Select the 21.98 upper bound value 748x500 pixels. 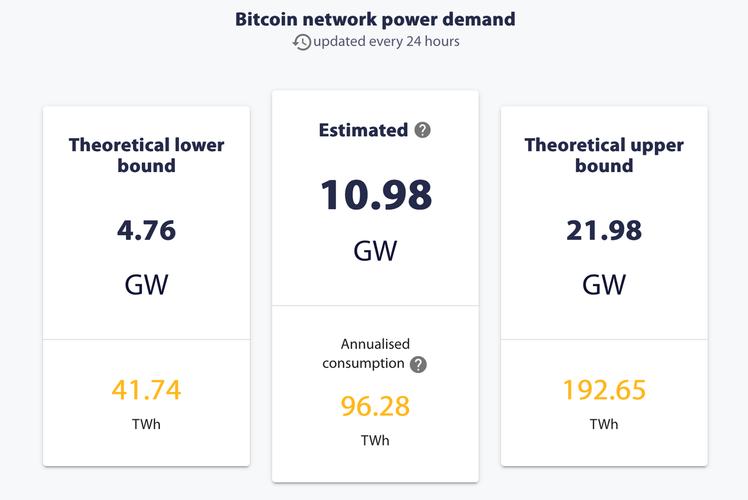604,230
